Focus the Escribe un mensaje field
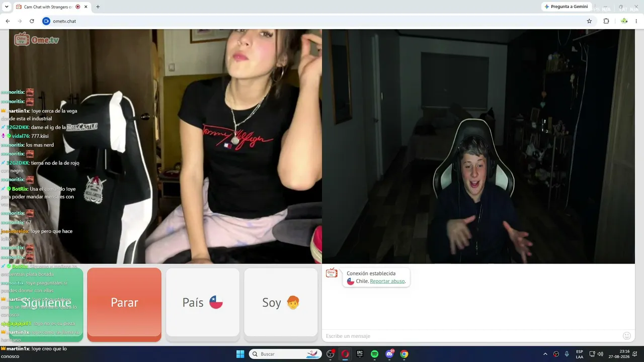644x362 pixels. click(x=472, y=336)
